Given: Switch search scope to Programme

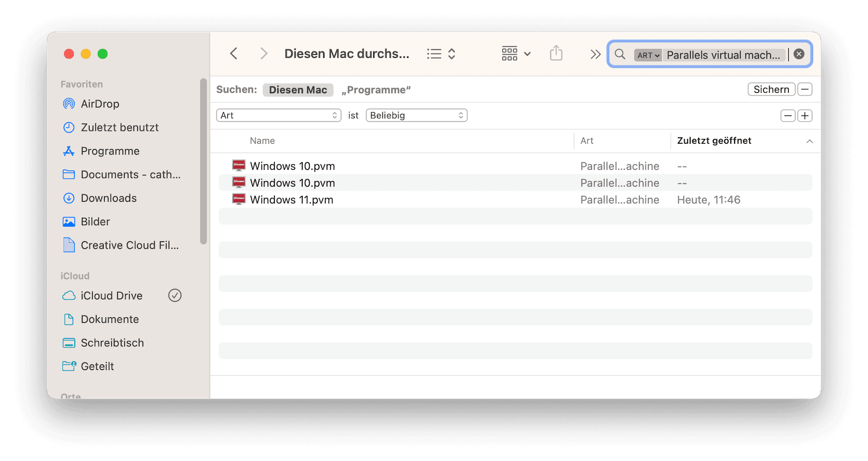Looking at the screenshot, I should (376, 90).
